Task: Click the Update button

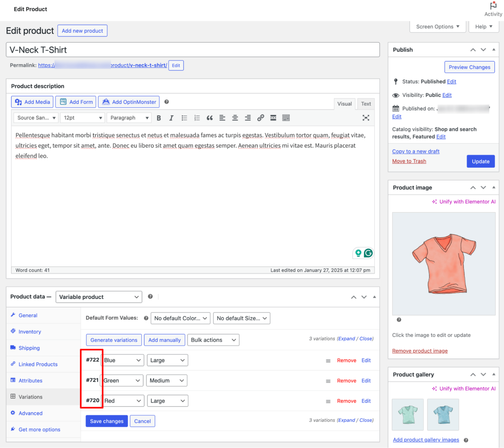Action: (480, 161)
